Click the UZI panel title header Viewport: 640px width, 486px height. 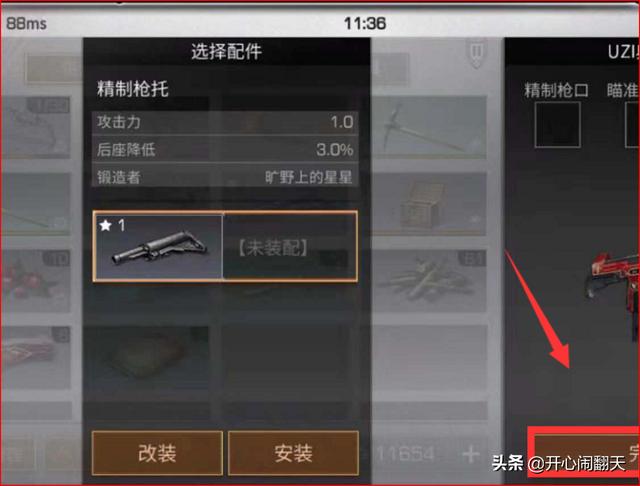(x=623, y=52)
